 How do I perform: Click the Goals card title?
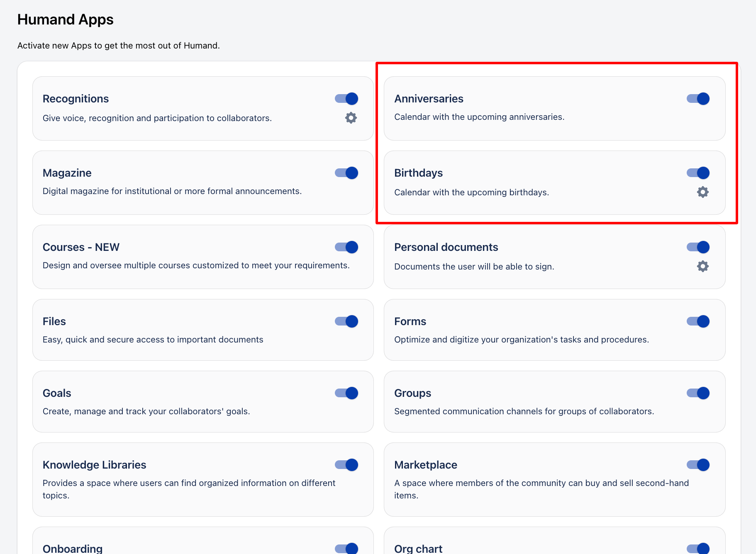pos(57,393)
